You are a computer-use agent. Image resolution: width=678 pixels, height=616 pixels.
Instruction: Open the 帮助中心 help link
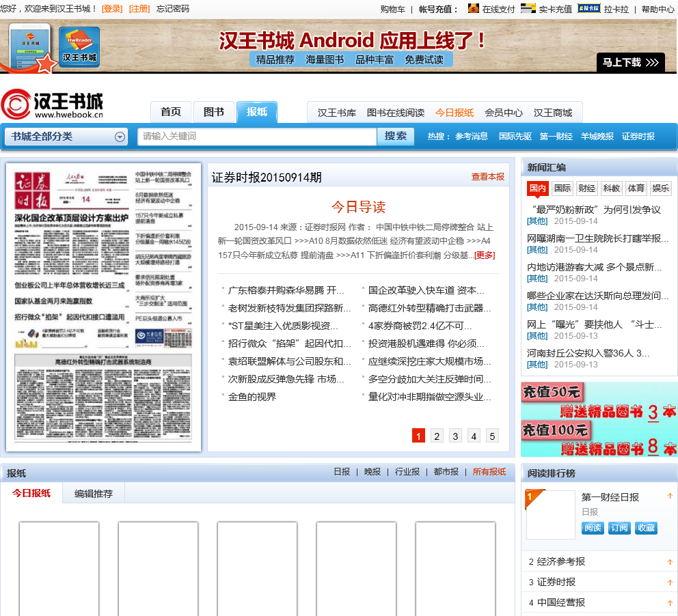tap(658, 9)
